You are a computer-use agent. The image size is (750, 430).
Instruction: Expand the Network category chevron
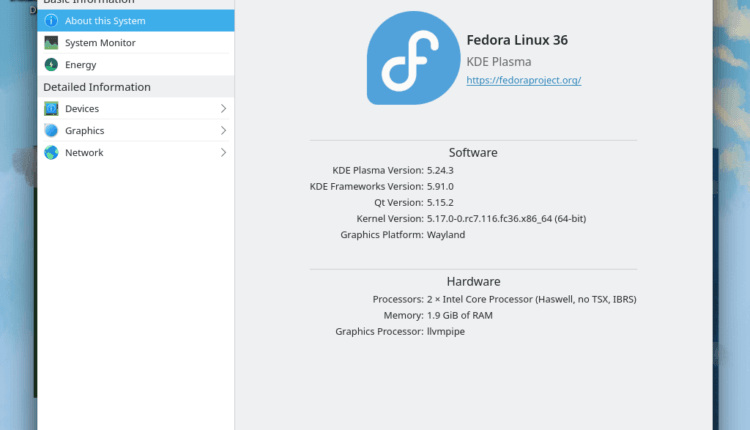(223, 152)
